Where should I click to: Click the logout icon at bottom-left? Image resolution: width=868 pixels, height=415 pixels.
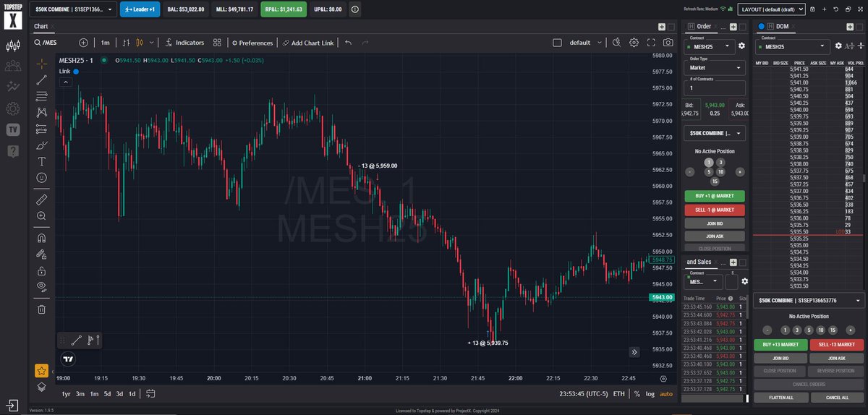(x=12, y=404)
